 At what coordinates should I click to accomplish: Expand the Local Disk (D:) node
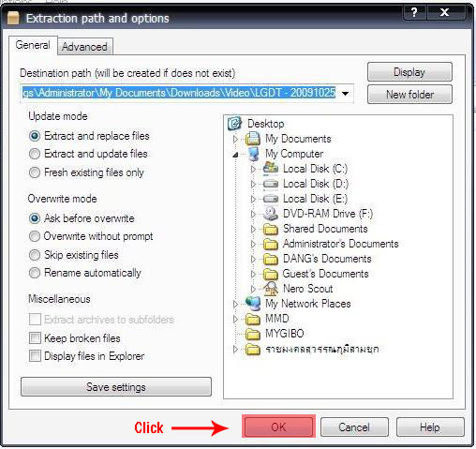click(253, 184)
